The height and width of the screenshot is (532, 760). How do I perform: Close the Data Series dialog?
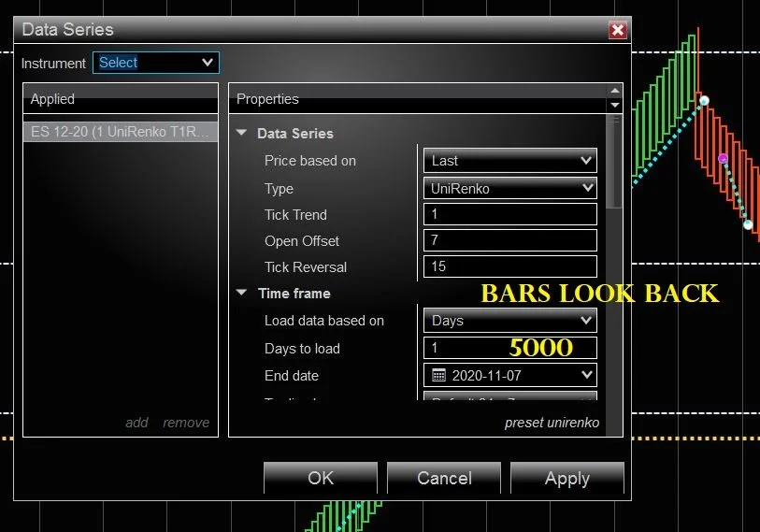[x=618, y=30]
